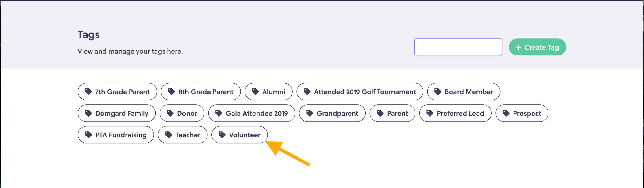Click the Volunteer tag label
The height and width of the screenshot is (188, 644).
pos(245,135)
